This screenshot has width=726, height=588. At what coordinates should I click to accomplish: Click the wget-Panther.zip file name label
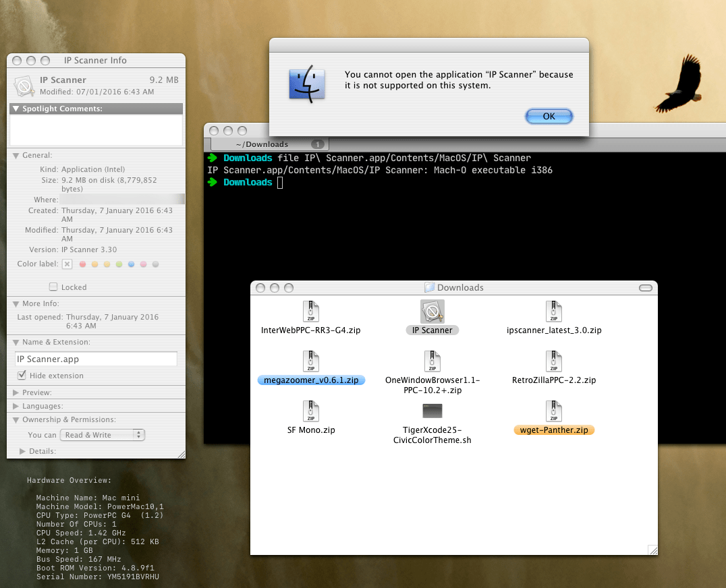(x=554, y=430)
